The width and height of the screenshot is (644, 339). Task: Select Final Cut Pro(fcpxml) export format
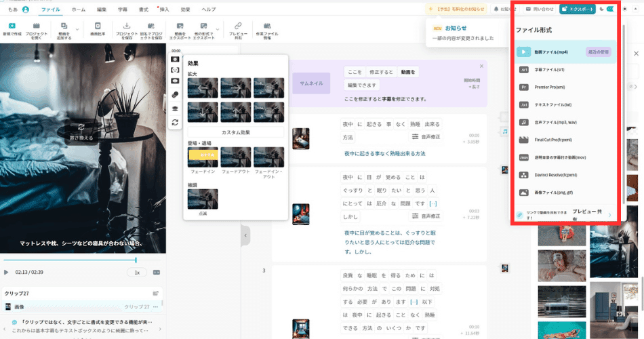[565, 140]
